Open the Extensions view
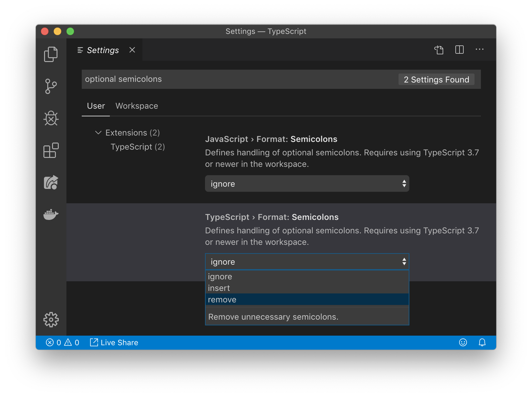Screen dimensions: 532x397 [x=50, y=151]
